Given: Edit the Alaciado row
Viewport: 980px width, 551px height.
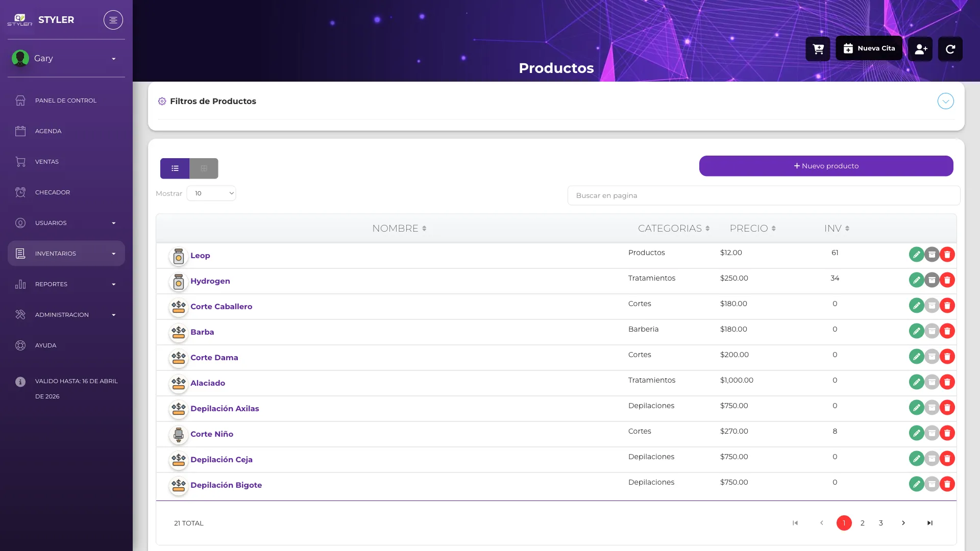Looking at the screenshot, I should click(916, 382).
